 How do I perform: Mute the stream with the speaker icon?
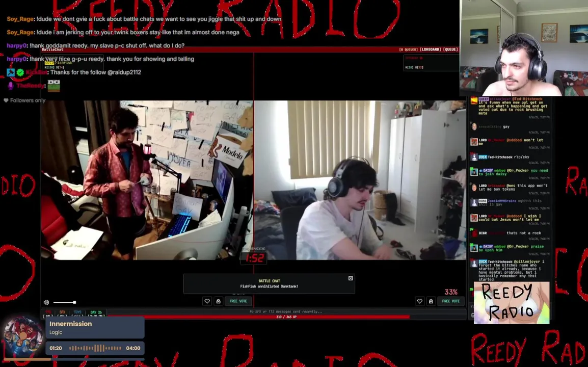[46, 302]
